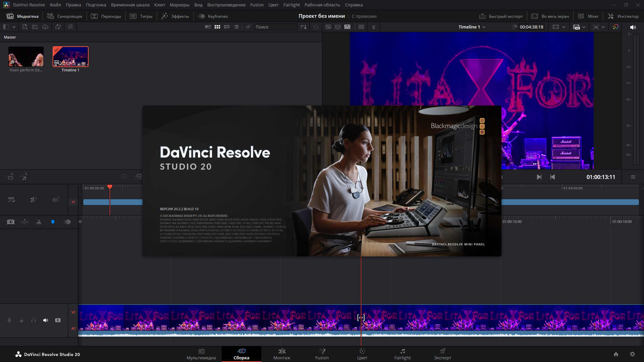Toggle the track lock icon
This screenshot has width=644, height=362.
(x=21, y=320)
